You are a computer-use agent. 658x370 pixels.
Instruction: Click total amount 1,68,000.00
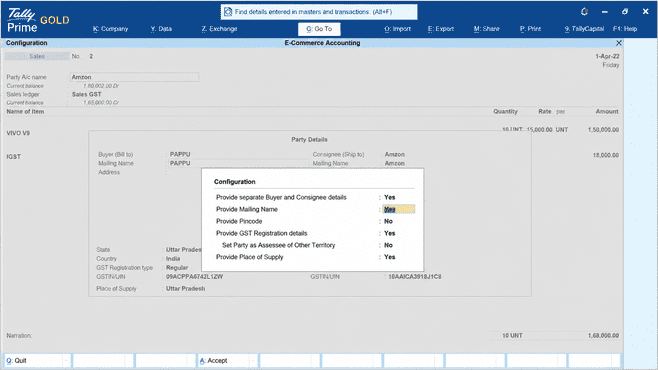coord(603,336)
